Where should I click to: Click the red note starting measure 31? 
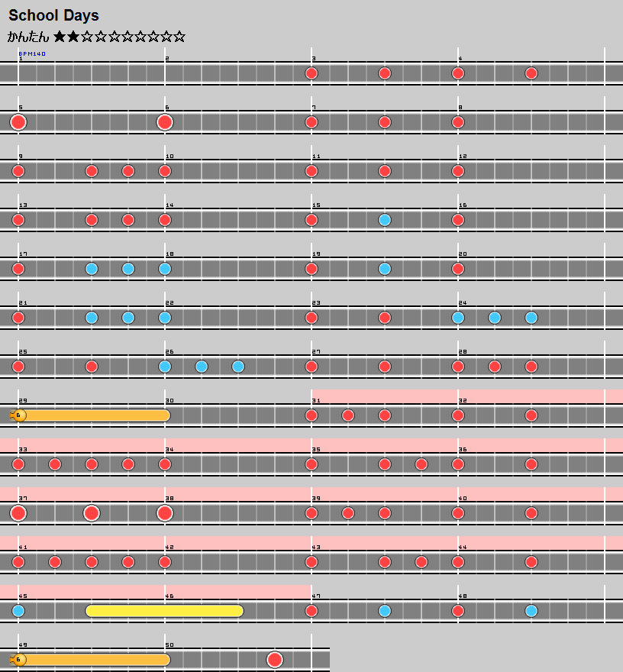pyautogui.click(x=311, y=415)
